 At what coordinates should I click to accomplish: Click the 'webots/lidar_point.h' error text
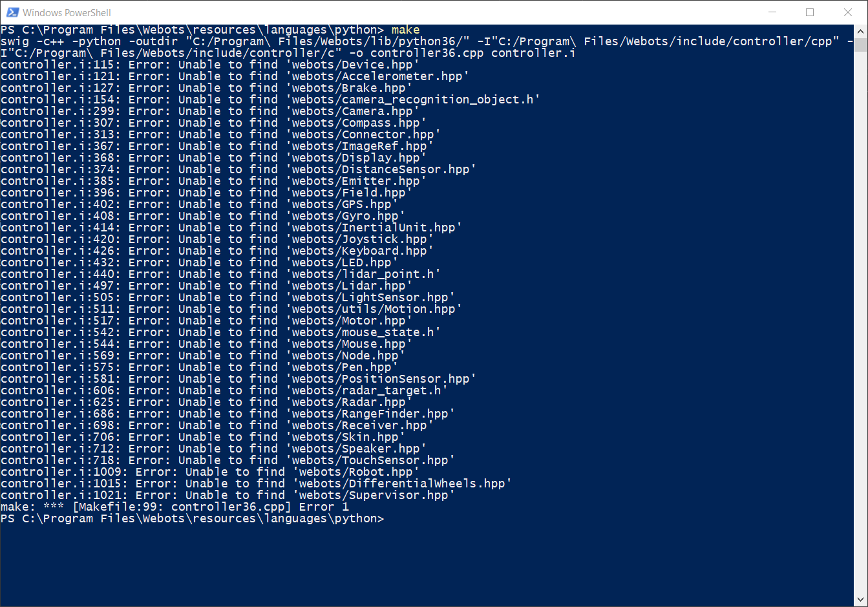tap(363, 274)
